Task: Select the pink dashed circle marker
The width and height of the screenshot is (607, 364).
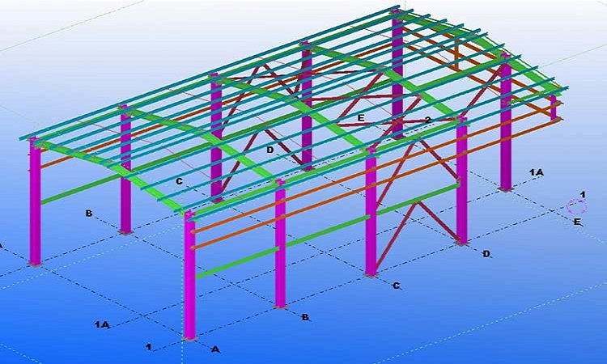Action: point(576,209)
